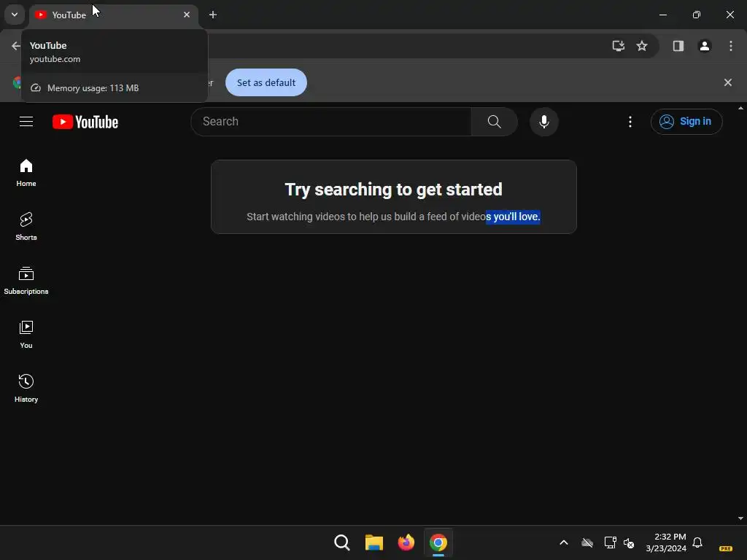Open a new tab with plus button
Viewport: 747px width, 560px height.
213,15
